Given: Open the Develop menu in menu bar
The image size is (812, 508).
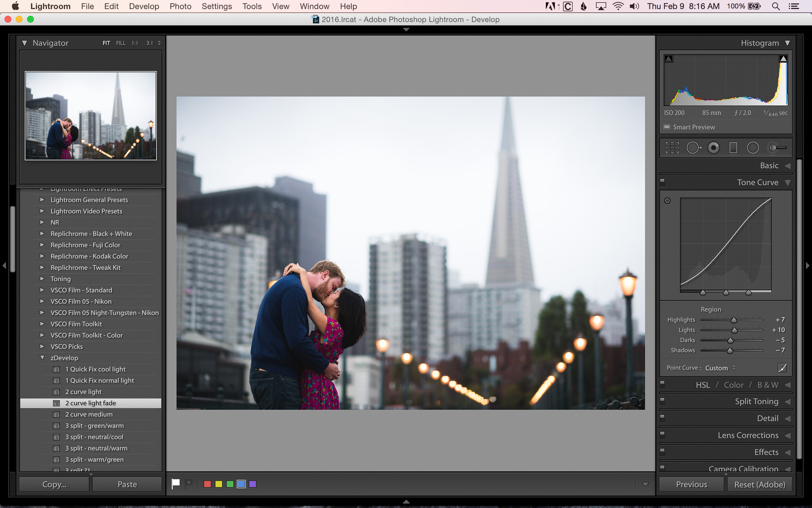Looking at the screenshot, I should (143, 6).
